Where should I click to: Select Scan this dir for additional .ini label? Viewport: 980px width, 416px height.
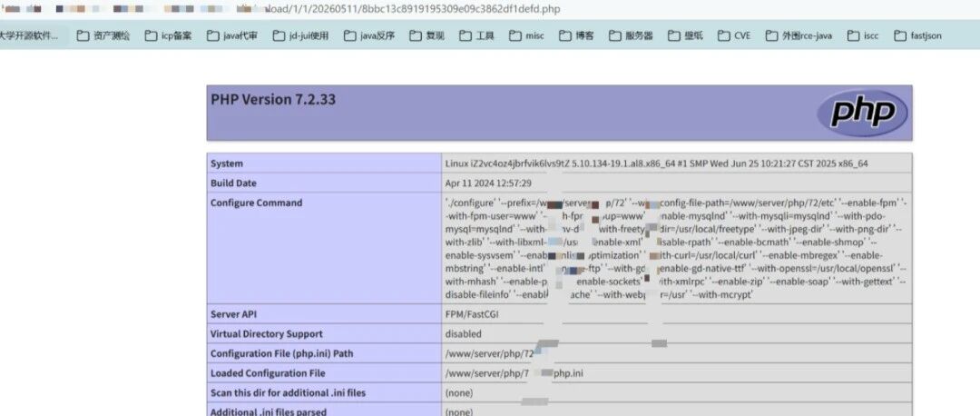[289, 393]
